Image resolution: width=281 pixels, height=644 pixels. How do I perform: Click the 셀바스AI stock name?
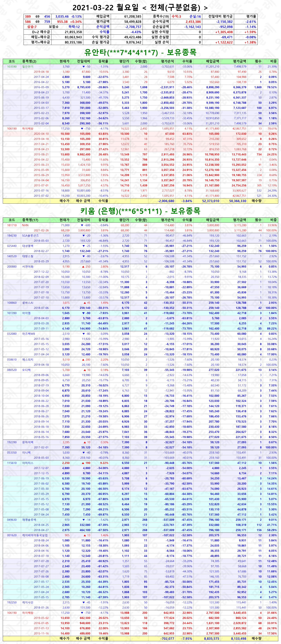point(28,302)
